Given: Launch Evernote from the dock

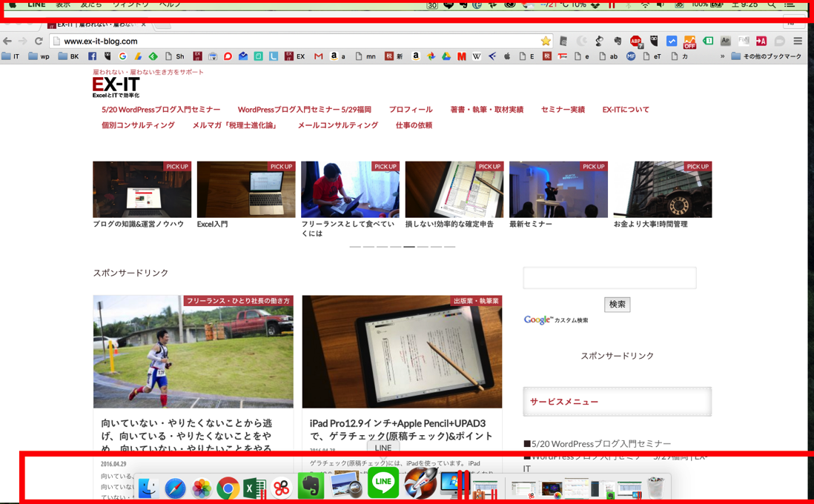Looking at the screenshot, I should coord(311,487).
